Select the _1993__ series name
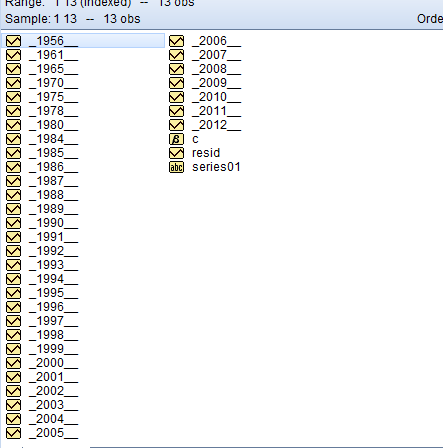 (x=53, y=265)
